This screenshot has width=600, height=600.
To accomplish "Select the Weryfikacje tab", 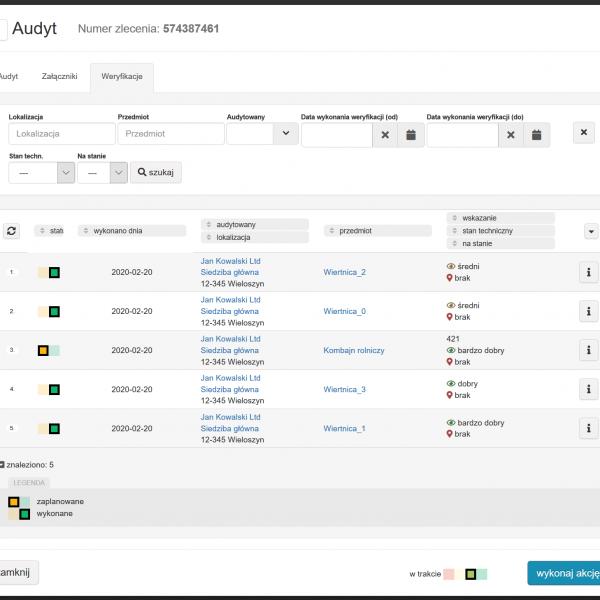I will coord(121,76).
